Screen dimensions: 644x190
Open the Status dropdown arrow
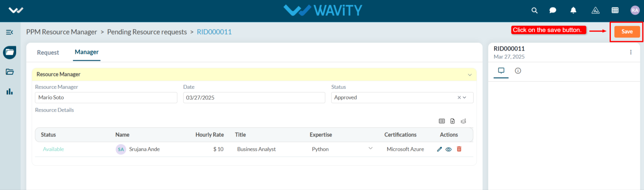click(464, 97)
